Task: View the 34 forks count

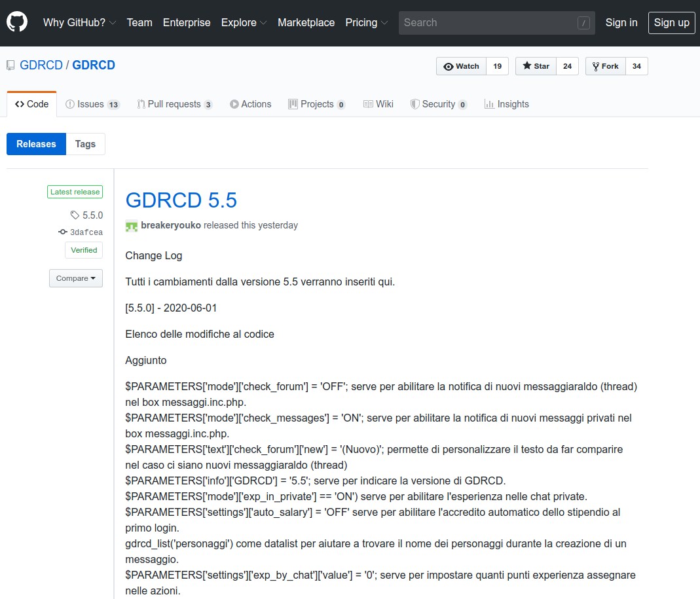Action: [636, 66]
